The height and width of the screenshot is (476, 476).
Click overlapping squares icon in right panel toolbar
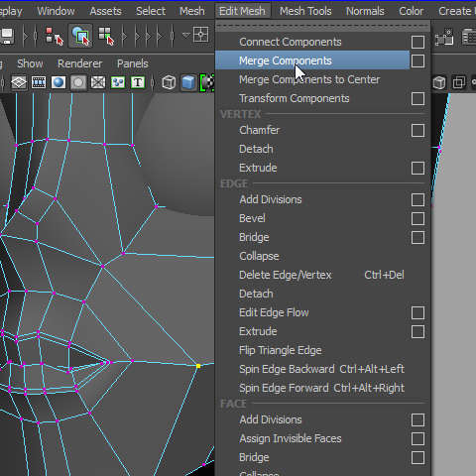(459, 82)
